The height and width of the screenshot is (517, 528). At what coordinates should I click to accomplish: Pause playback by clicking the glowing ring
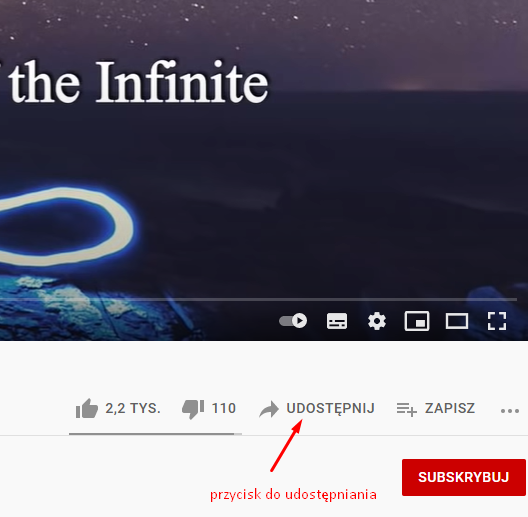pyautogui.click(x=66, y=226)
